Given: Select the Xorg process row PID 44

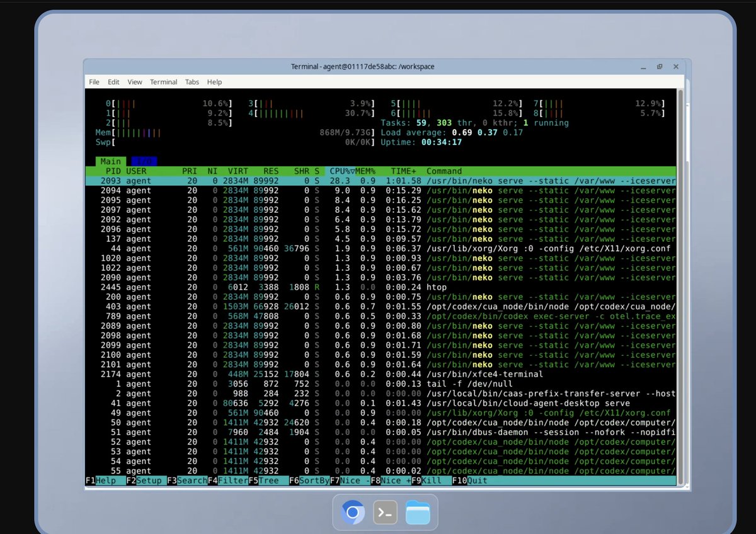Looking at the screenshot, I should [381, 249].
